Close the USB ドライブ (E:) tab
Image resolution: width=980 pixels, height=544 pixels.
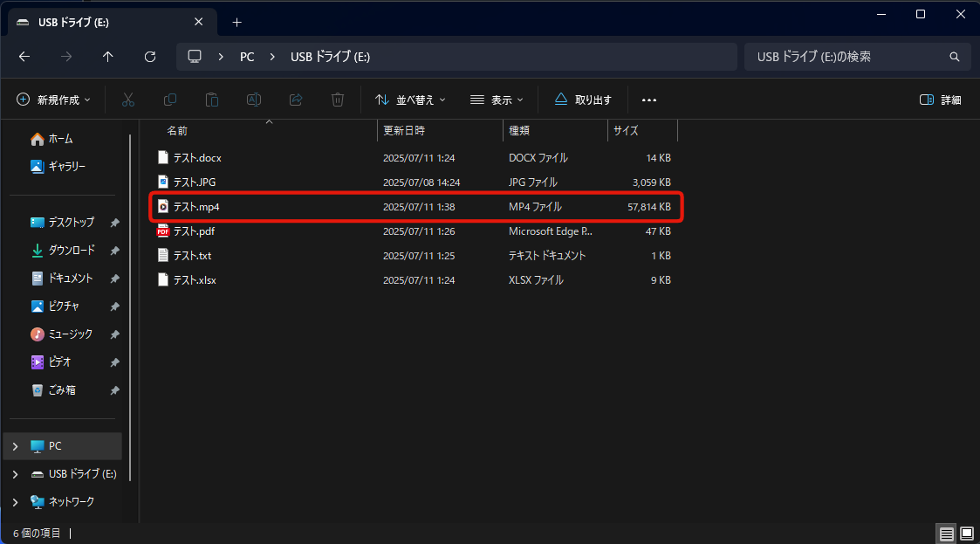[199, 22]
